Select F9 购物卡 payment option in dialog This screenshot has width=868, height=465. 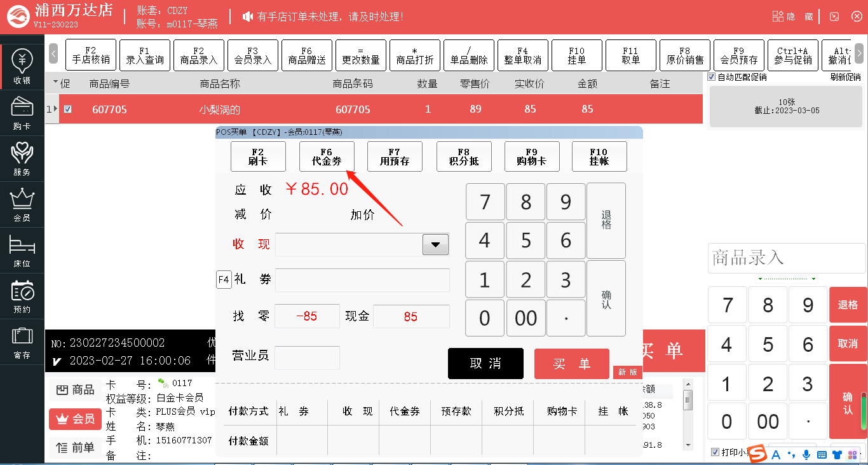(x=532, y=156)
